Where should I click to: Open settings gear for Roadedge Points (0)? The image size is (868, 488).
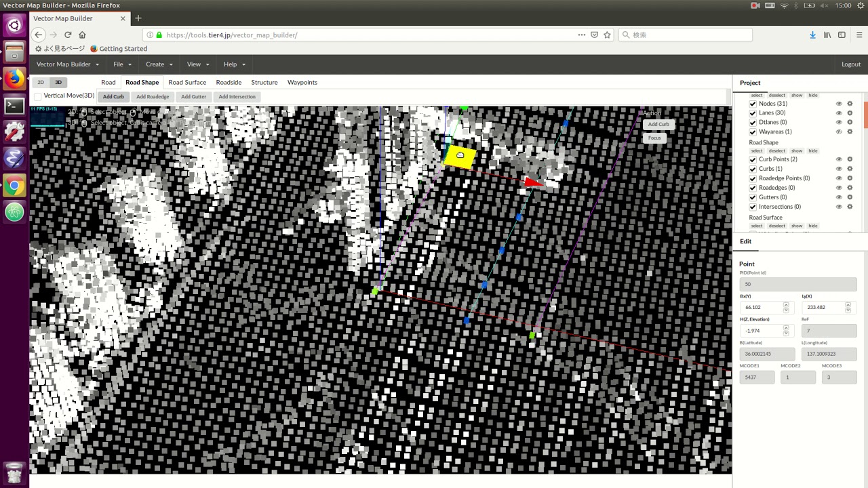tap(850, 178)
